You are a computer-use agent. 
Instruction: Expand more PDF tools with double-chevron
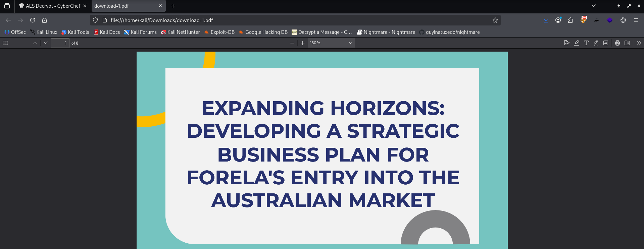coord(639,43)
